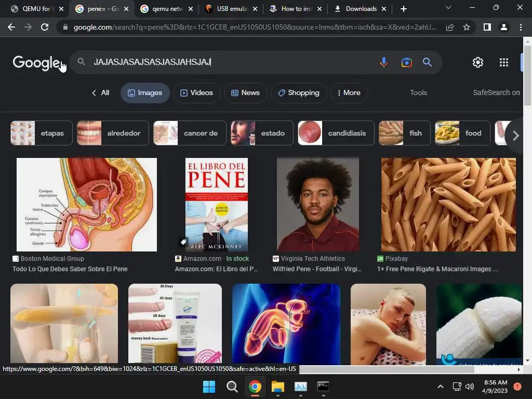
Task: Open Chrome's three-dot menu
Action: point(521,27)
